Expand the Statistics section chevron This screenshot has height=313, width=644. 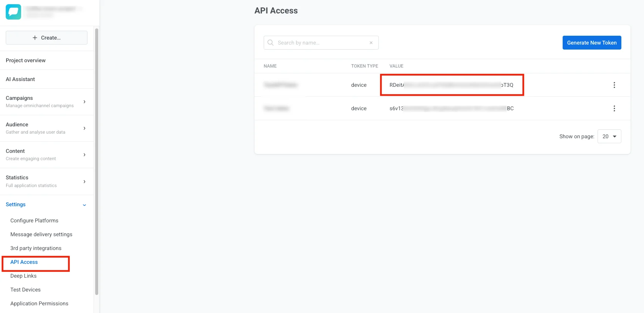point(84,182)
